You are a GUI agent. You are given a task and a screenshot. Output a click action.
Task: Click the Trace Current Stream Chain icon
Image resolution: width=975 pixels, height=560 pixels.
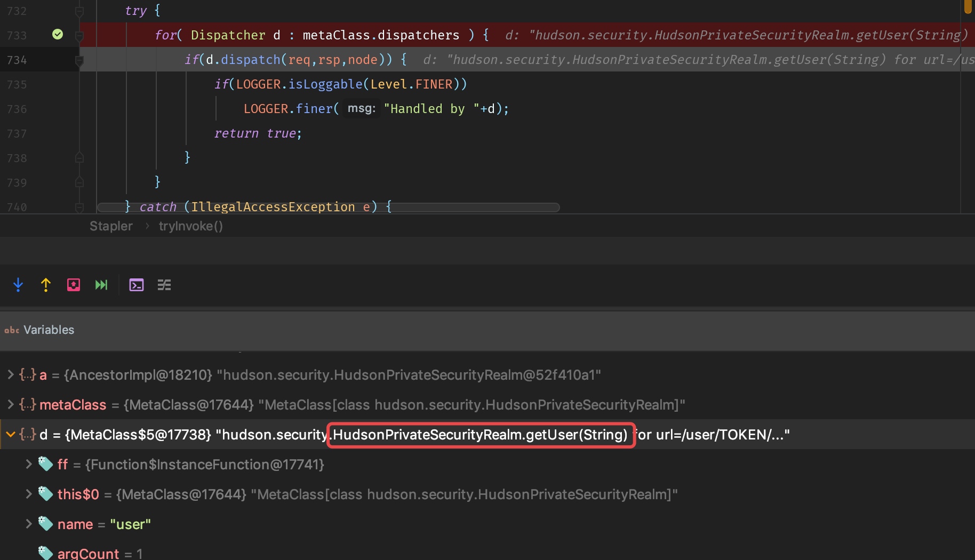point(164,285)
